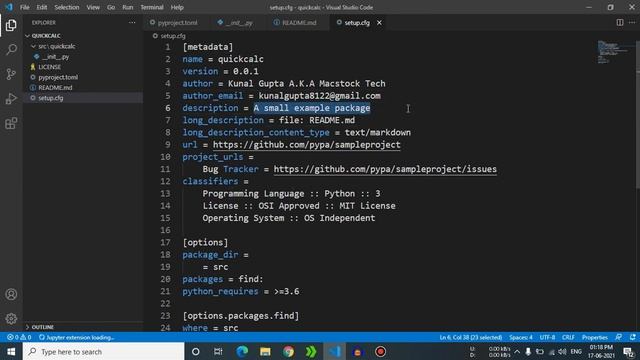Click the Windows search box
The image size is (640, 360).
tap(104, 351)
